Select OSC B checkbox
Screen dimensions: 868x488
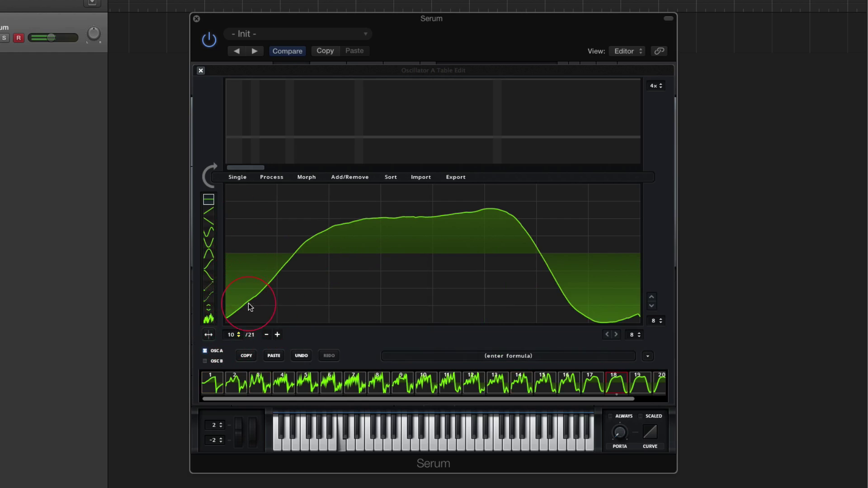205,361
